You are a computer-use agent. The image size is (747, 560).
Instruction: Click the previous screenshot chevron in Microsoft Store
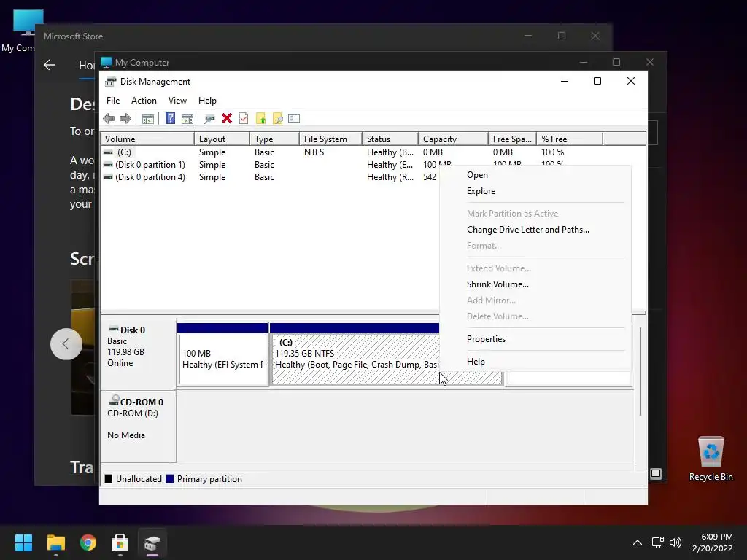click(x=66, y=344)
